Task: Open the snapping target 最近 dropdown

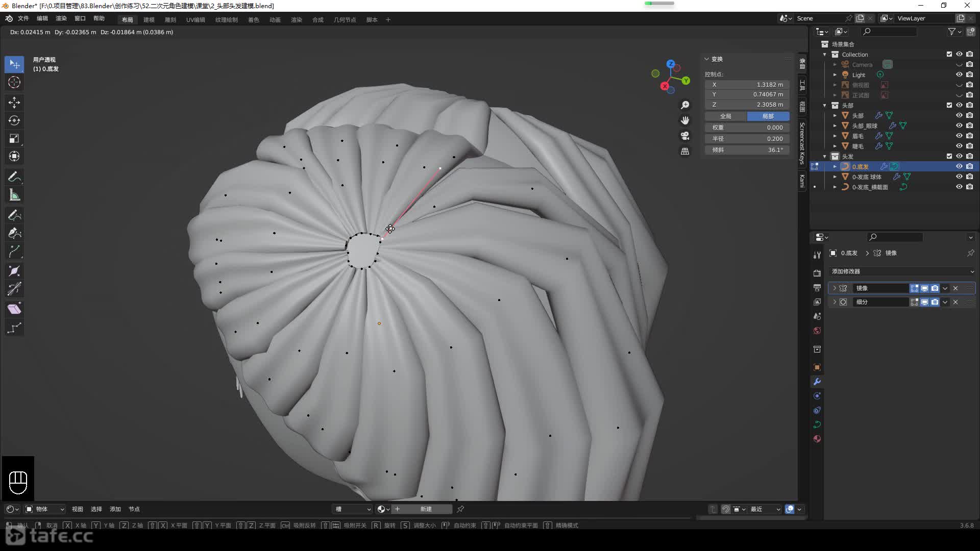Action: (764, 509)
